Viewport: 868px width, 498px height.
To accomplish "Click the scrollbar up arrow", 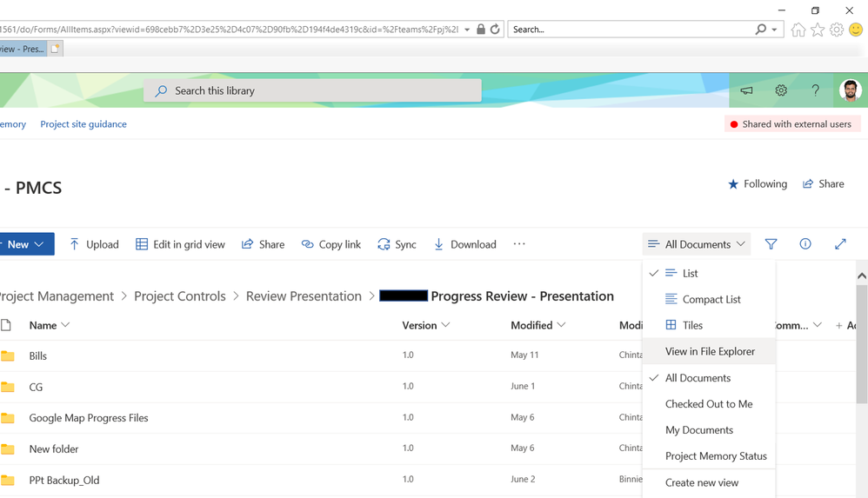I will click(862, 275).
